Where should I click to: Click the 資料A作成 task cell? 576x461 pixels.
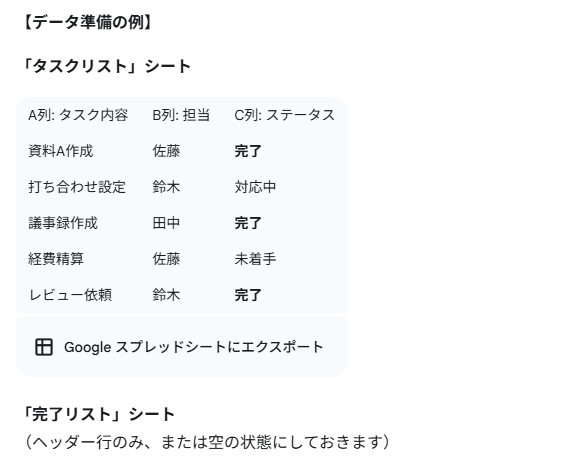61,151
